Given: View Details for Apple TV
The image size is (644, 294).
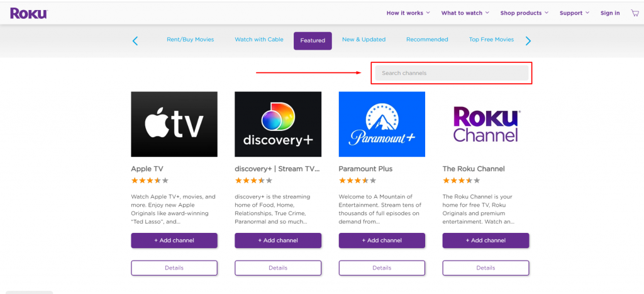Looking at the screenshot, I should [x=174, y=268].
